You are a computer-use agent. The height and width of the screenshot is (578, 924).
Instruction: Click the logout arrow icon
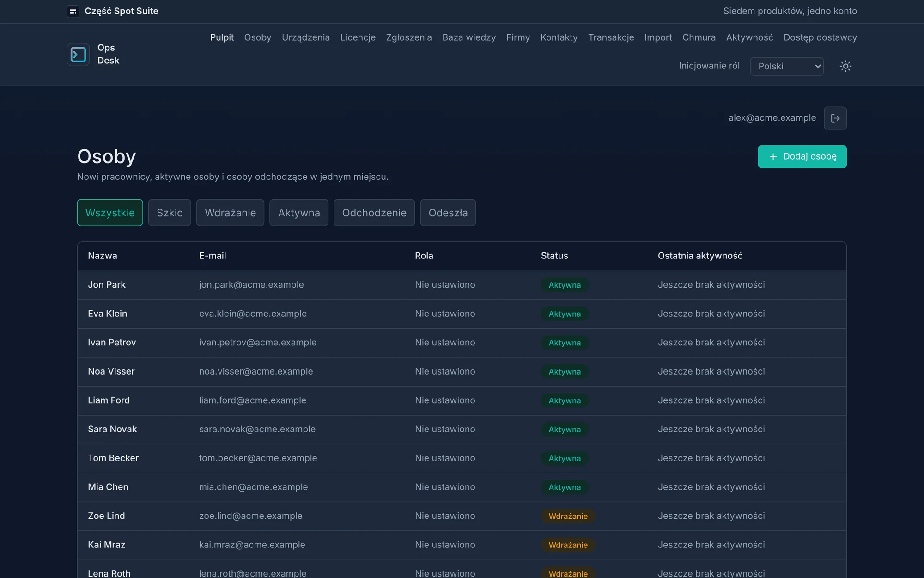[835, 118]
